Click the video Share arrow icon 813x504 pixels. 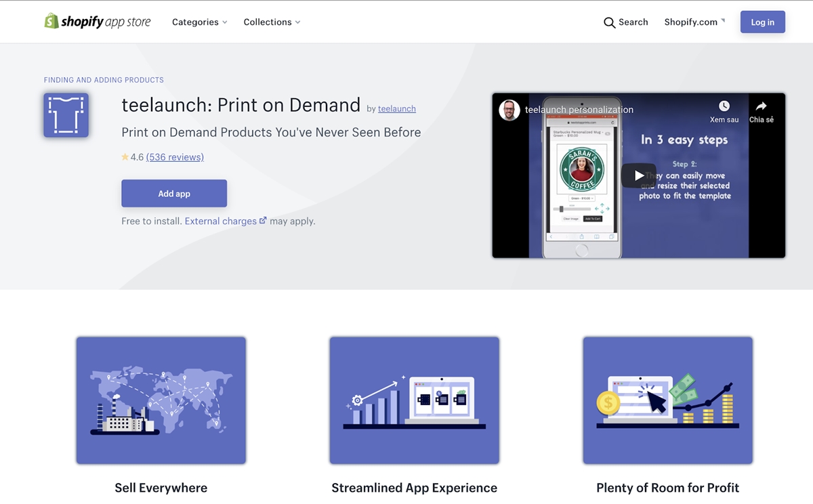point(761,106)
